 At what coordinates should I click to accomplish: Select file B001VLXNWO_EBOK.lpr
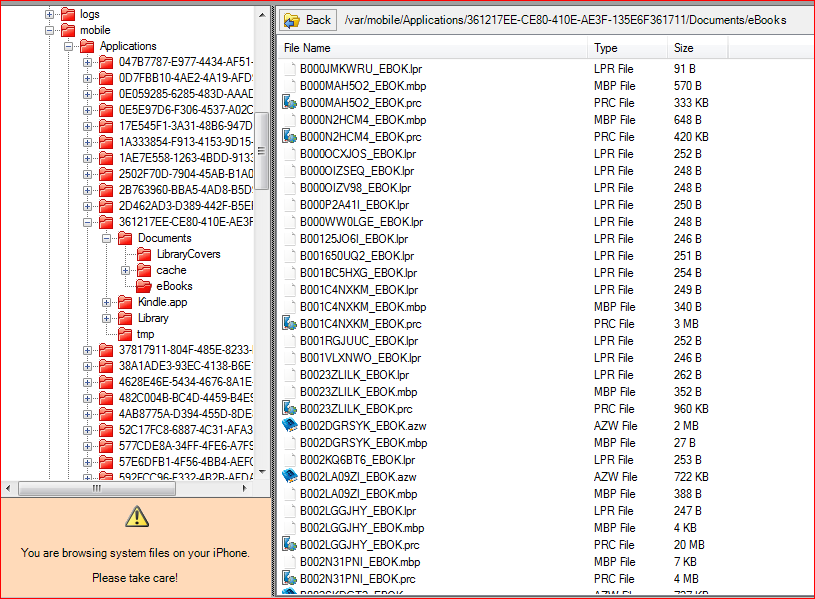click(x=360, y=358)
